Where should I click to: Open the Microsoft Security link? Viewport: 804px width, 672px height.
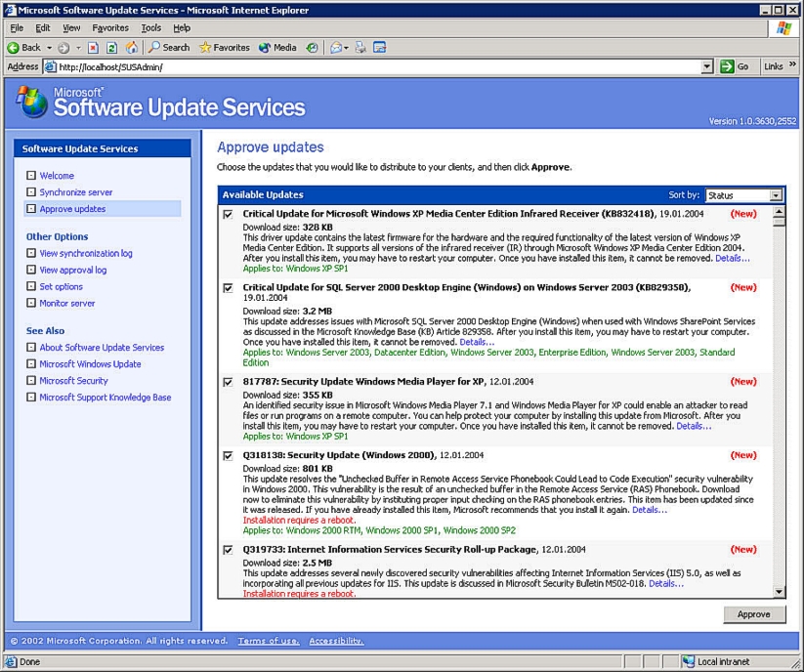74,381
